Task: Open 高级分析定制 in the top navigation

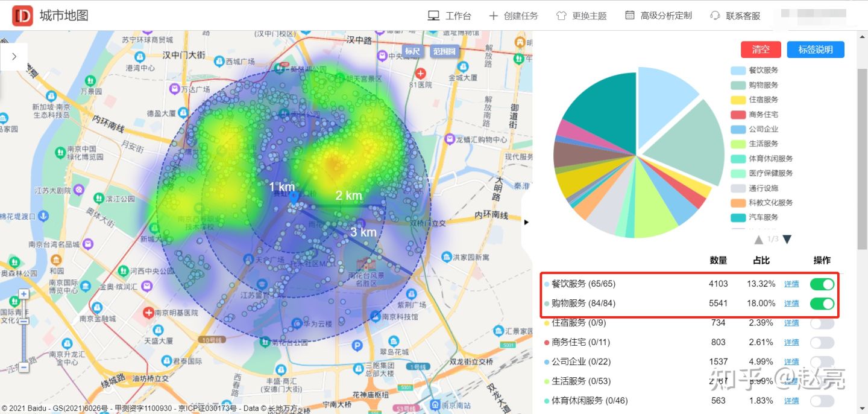Action: (658, 16)
